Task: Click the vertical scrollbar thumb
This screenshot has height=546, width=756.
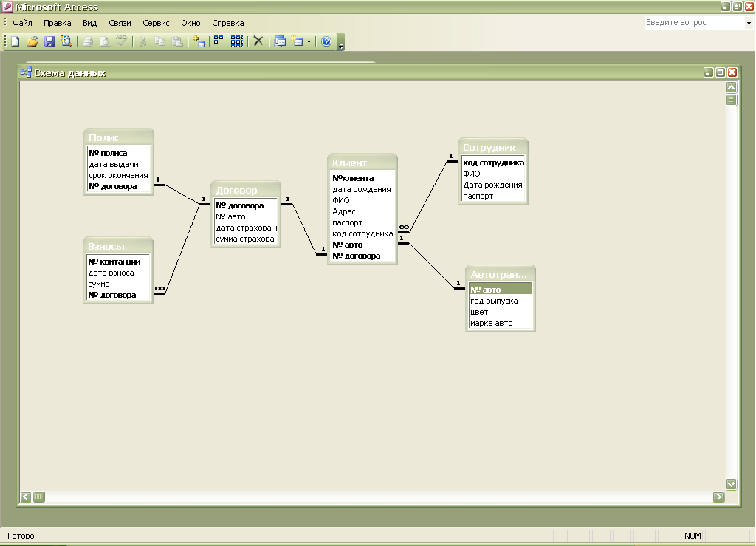Action: [x=732, y=100]
